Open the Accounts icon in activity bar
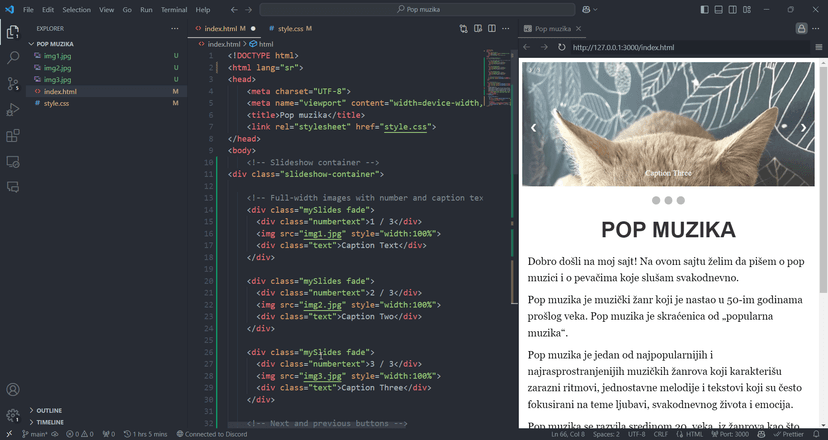Screen dimensions: 828x440 point(13,390)
